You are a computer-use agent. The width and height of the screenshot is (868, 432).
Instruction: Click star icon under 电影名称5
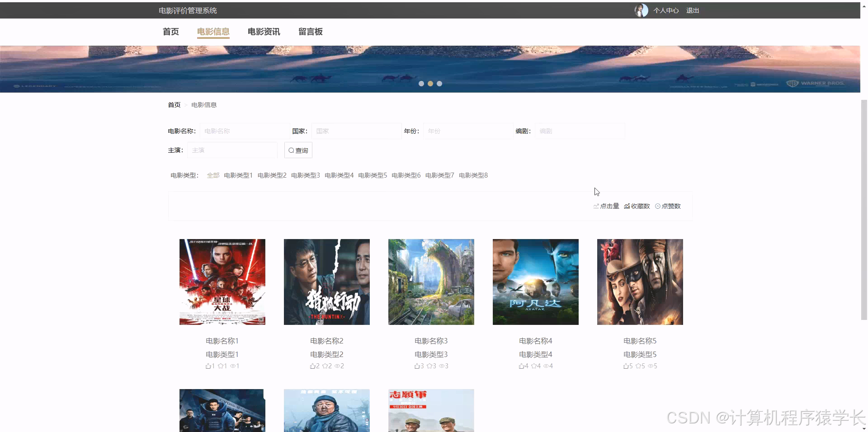[x=638, y=366]
